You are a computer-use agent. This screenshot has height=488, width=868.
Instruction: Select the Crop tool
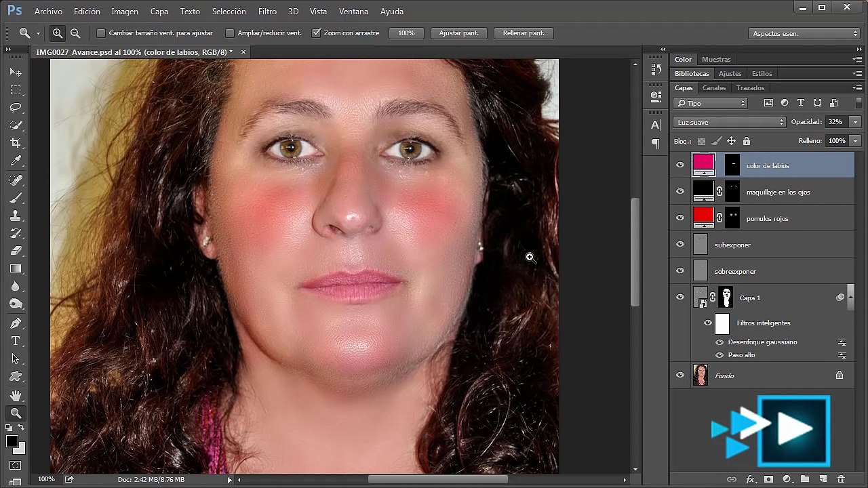click(16, 143)
